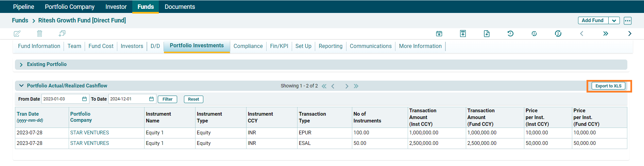644x166 pixels.
Task: Open the Add Fund dropdown arrow
Action: point(614,20)
